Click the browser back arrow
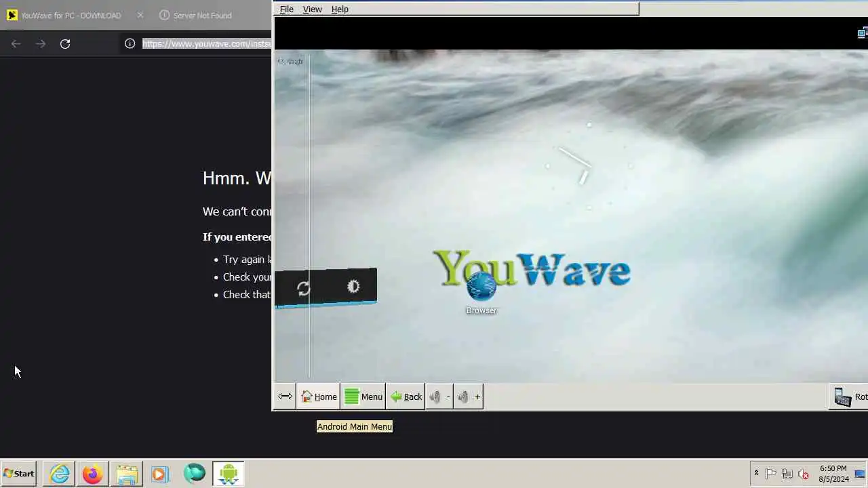This screenshot has width=868, height=488. [16, 43]
